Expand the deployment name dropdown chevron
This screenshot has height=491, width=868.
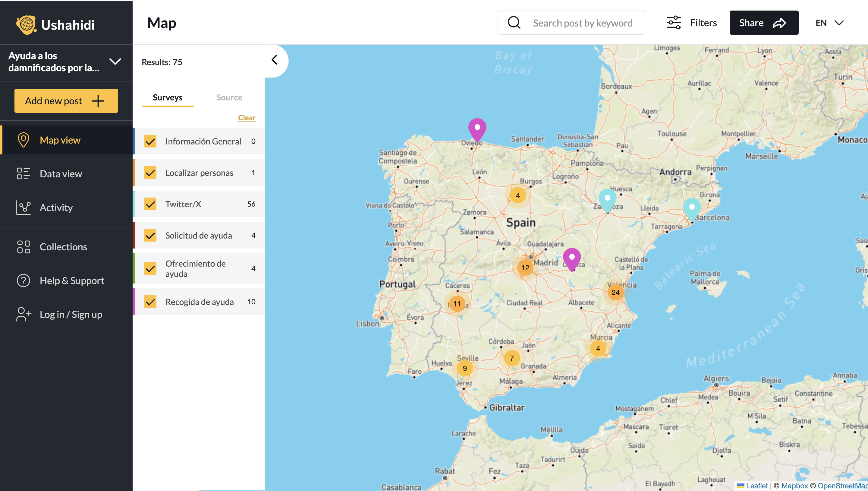point(115,62)
